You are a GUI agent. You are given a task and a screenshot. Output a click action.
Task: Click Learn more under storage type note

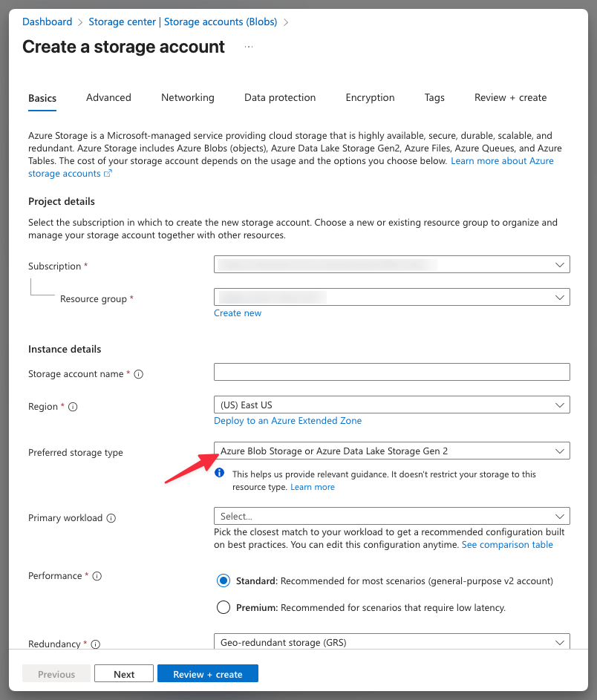pos(313,487)
